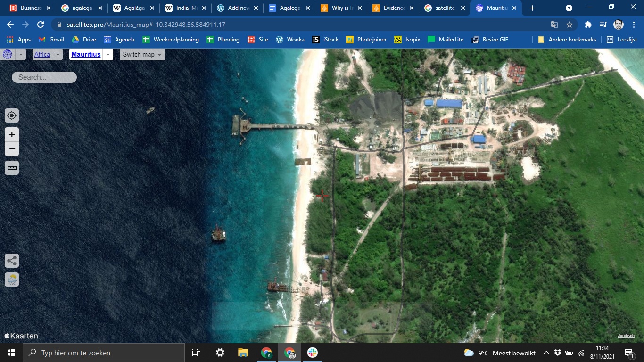
Task: Show weather with the cloud icon
Action: tap(12, 280)
